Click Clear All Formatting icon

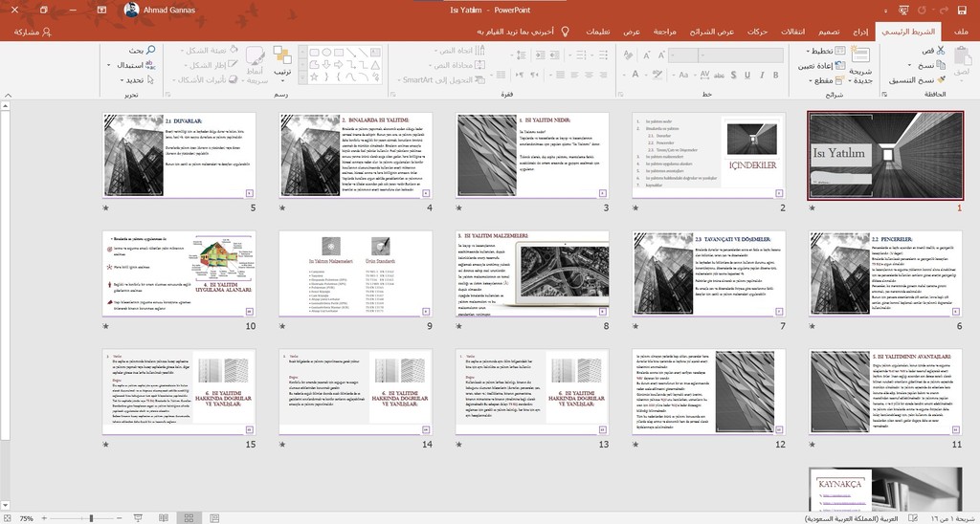(x=628, y=55)
